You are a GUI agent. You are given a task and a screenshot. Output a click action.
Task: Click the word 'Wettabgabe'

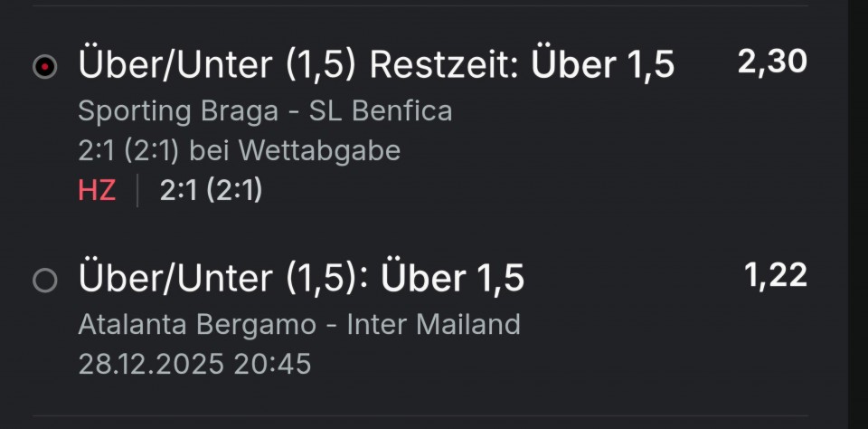[318, 151]
